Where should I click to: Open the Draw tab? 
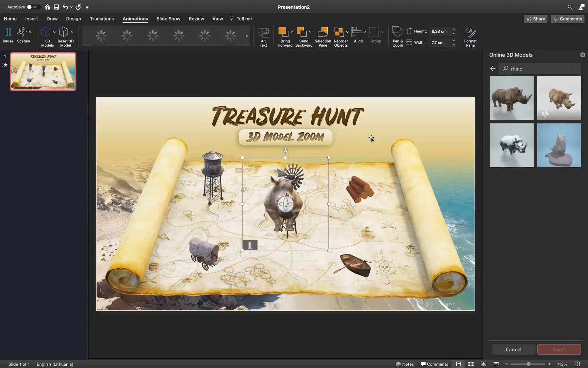[52, 19]
